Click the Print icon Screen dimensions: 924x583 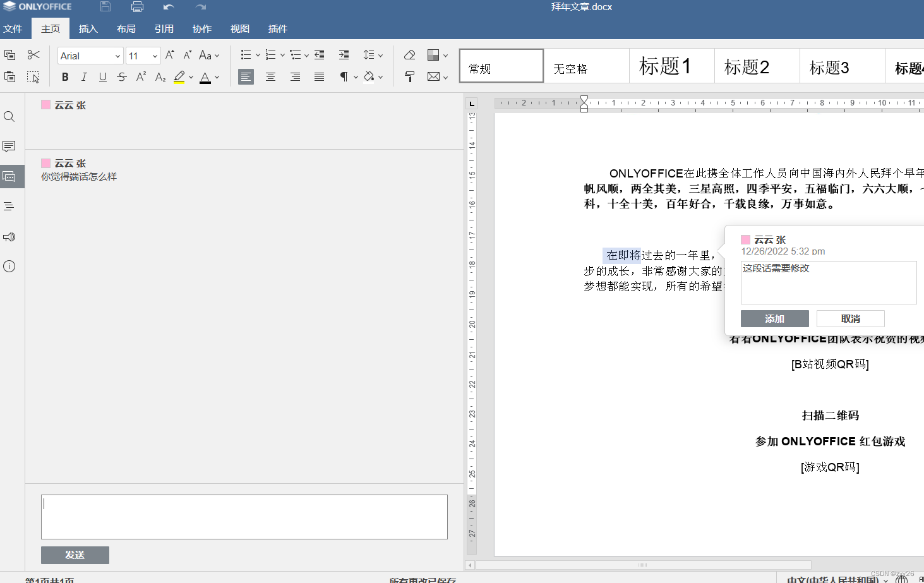pyautogui.click(x=137, y=7)
